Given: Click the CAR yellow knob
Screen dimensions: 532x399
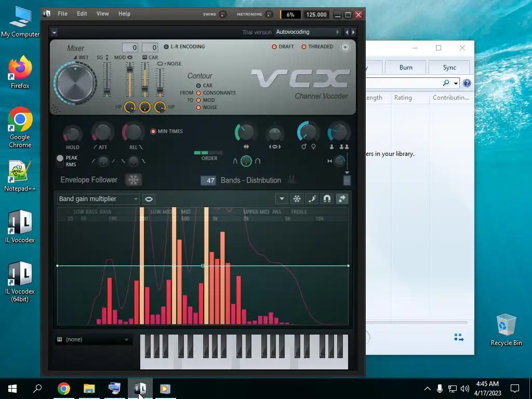Looking at the screenshot, I should (145, 107).
